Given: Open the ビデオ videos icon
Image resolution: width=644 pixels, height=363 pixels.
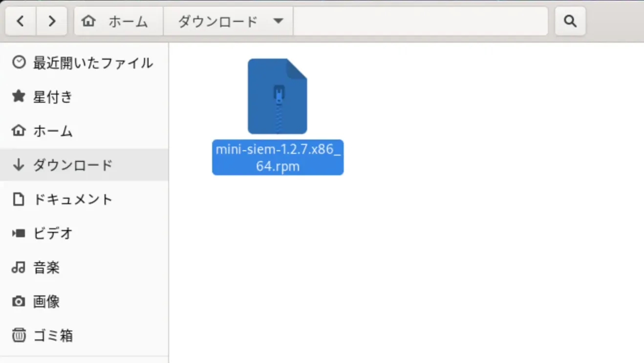Looking at the screenshot, I should 19,233.
